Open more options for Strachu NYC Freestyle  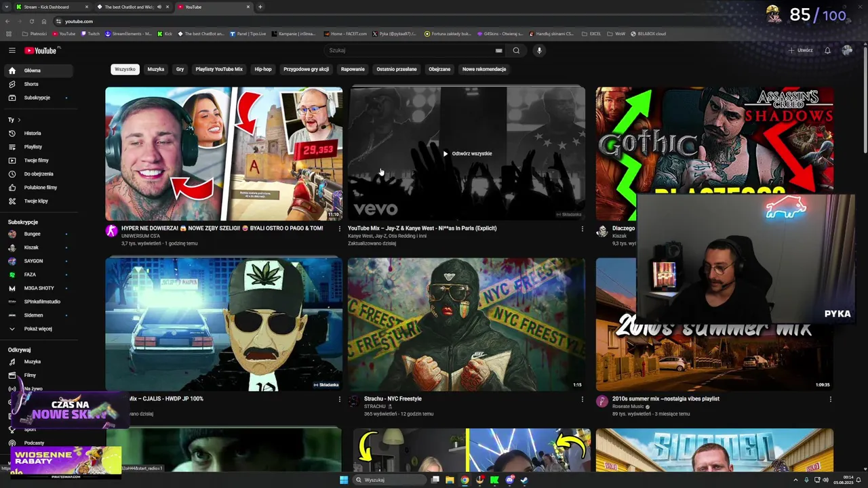click(x=582, y=399)
